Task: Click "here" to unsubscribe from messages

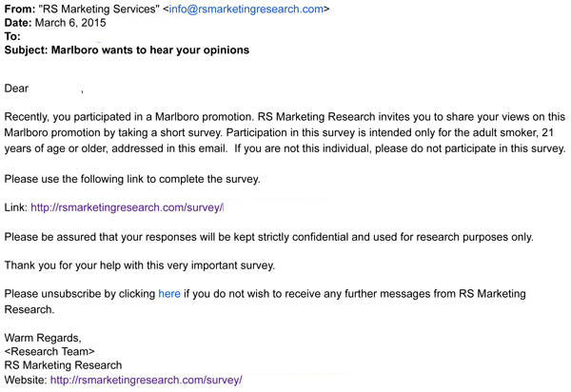Action: 169,294
